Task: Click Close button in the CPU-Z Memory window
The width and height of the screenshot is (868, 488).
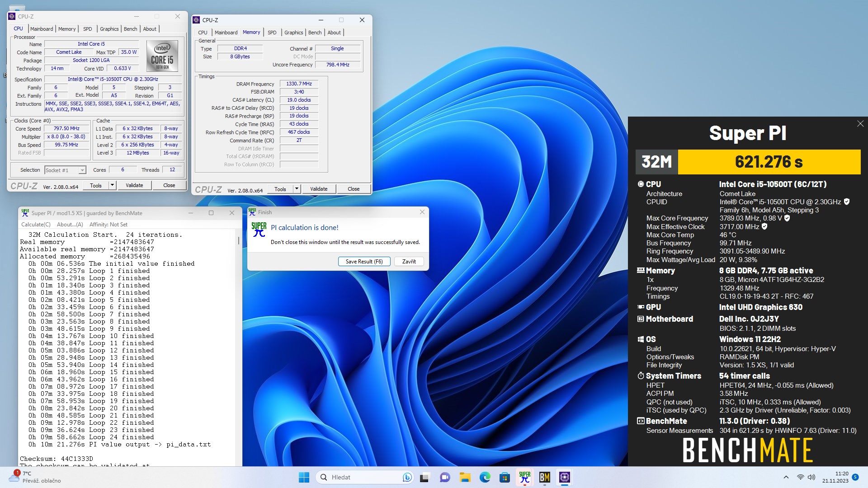Action: pos(354,189)
